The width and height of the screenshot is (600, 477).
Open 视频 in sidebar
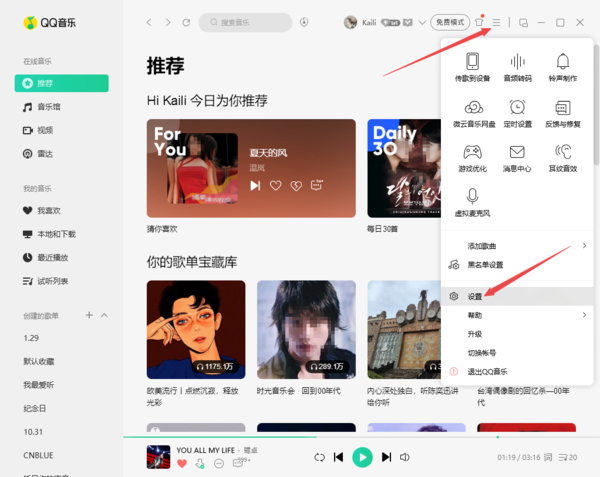click(62, 130)
